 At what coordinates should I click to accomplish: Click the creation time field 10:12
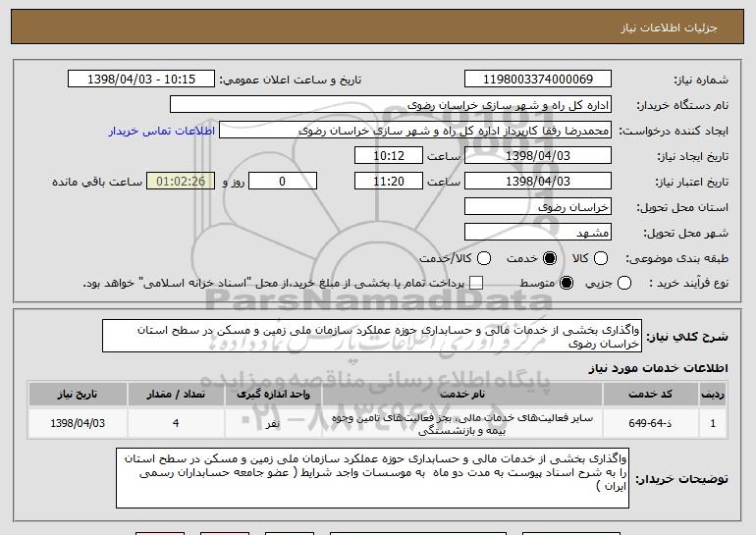click(389, 156)
